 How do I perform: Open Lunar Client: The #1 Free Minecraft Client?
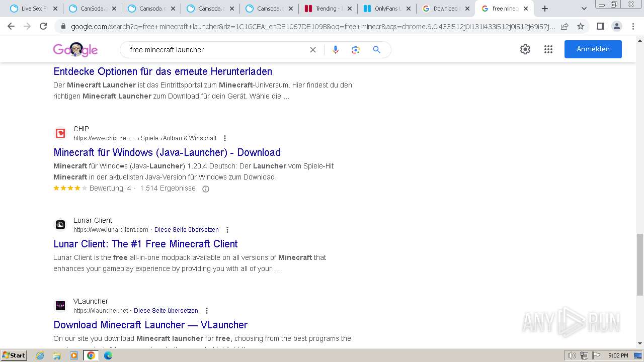point(145,244)
